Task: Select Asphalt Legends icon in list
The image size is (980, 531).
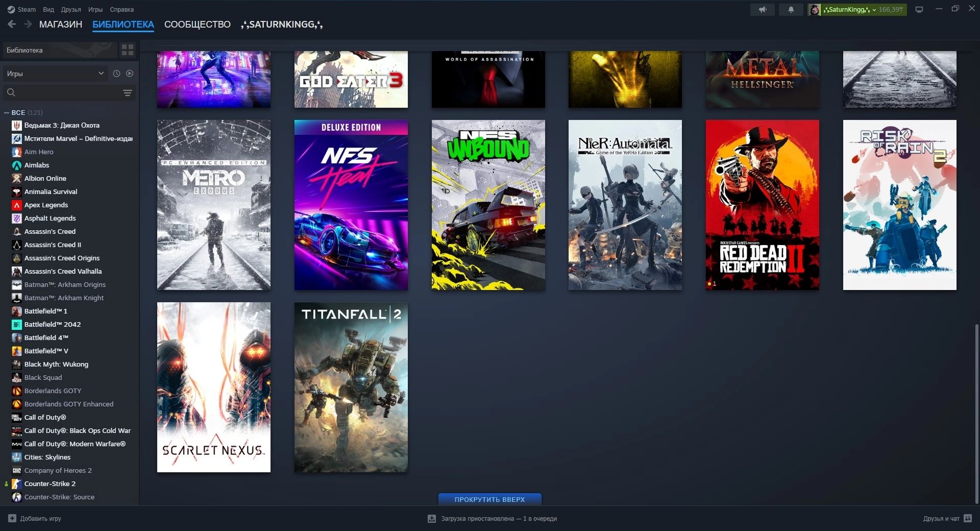Action: point(17,218)
